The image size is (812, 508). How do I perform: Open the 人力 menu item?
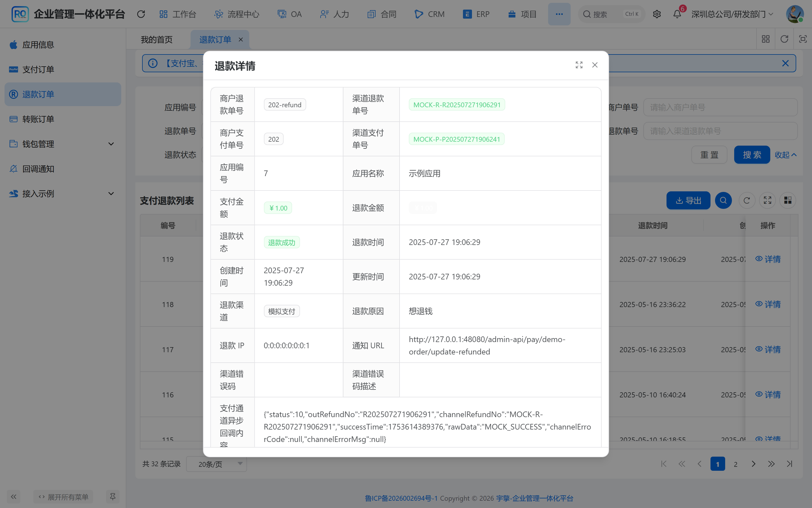pyautogui.click(x=335, y=14)
